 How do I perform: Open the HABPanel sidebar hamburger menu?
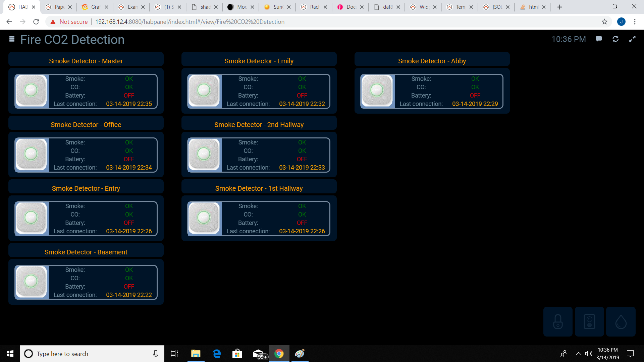click(x=11, y=39)
